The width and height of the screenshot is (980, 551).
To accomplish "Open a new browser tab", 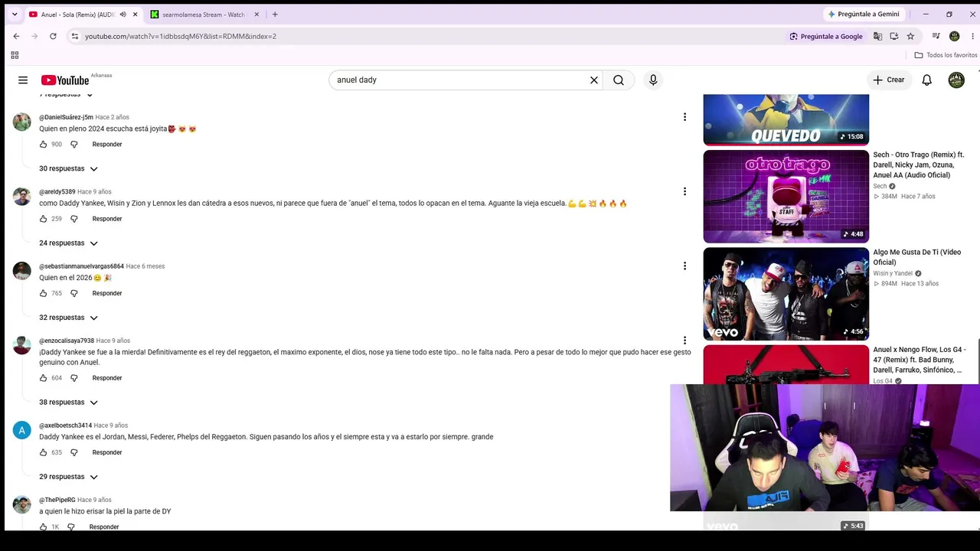I will click(275, 15).
